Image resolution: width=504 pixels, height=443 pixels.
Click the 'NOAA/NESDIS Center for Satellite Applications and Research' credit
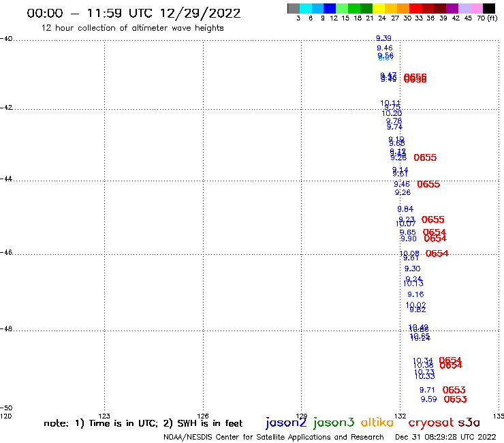click(x=274, y=437)
